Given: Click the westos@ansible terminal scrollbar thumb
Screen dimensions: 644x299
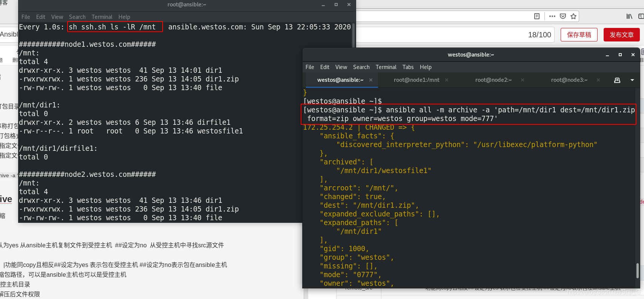Looking at the screenshot, I should 637,270.
